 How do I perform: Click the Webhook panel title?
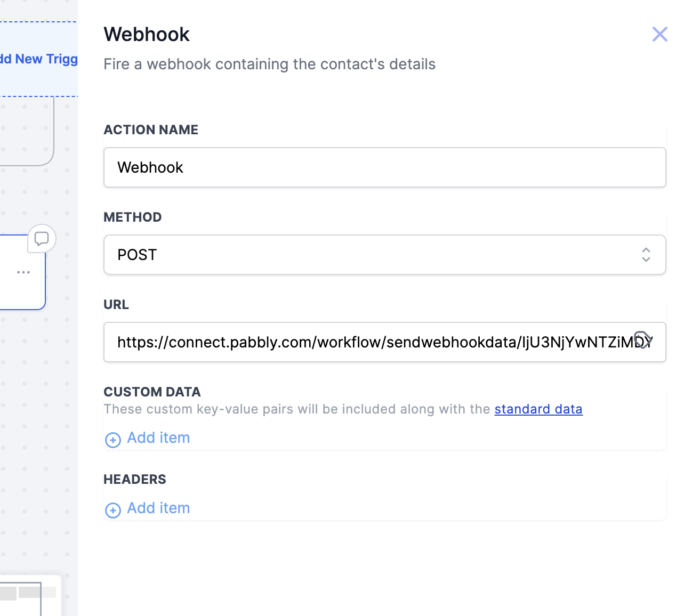pyautogui.click(x=147, y=34)
